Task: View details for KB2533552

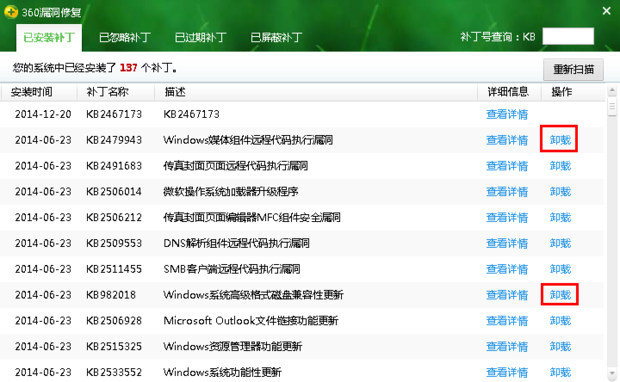Action: point(507,373)
